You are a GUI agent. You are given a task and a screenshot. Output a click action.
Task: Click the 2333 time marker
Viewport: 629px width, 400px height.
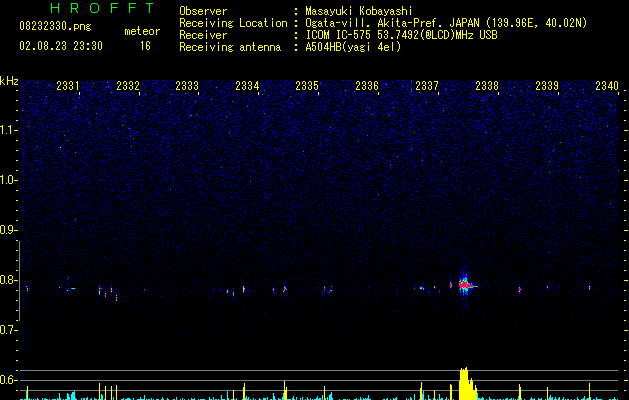tap(187, 86)
